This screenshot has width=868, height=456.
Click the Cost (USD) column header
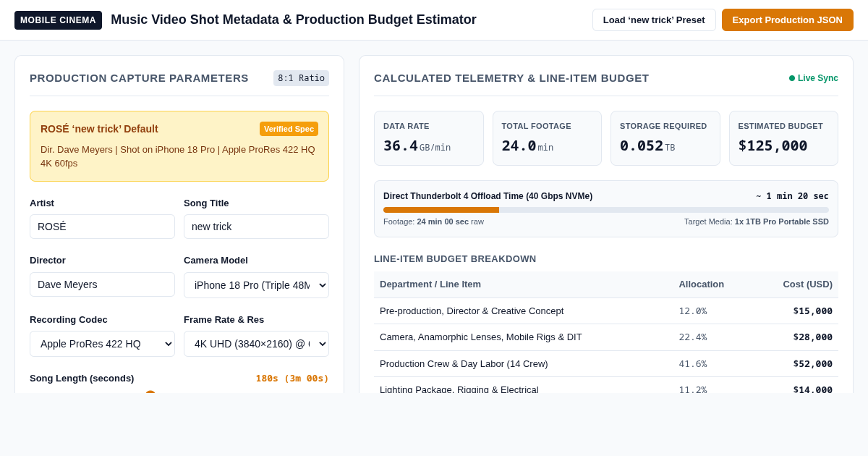click(x=807, y=284)
